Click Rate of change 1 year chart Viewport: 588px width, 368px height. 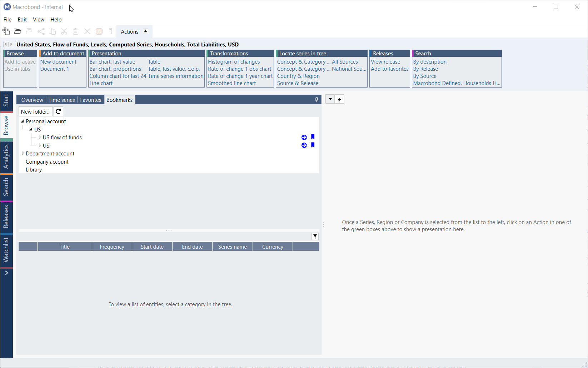[240, 76]
